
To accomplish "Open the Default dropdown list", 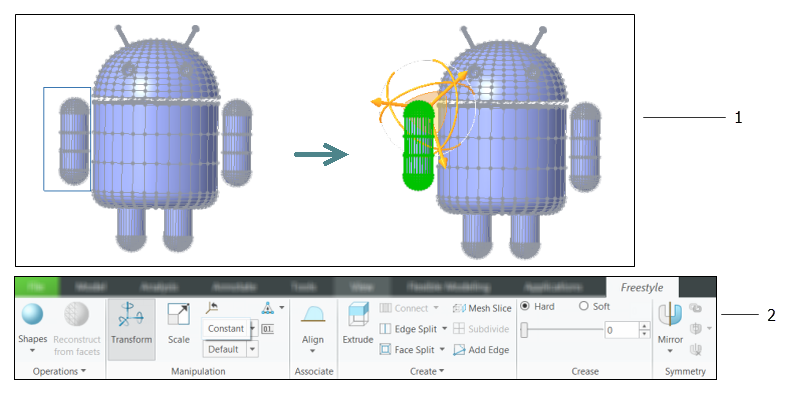I will [x=252, y=349].
